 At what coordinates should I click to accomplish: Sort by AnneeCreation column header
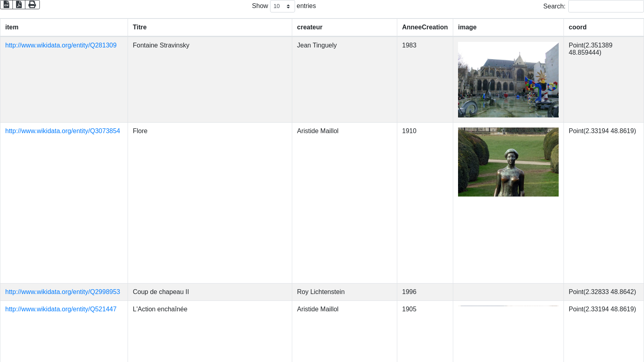(425, 27)
